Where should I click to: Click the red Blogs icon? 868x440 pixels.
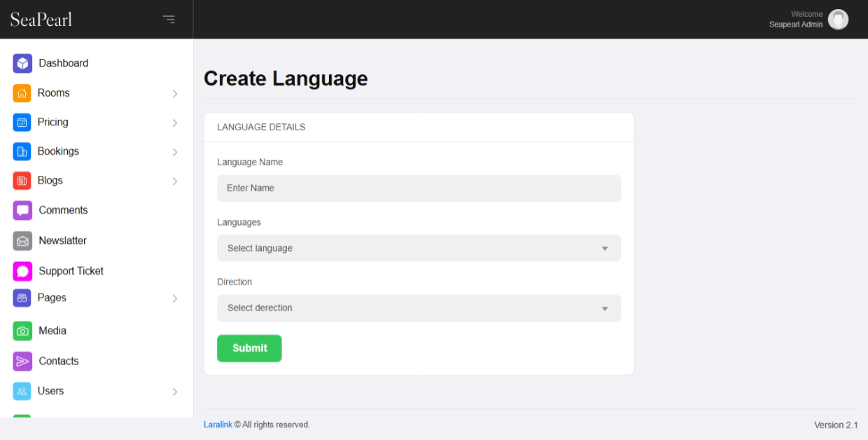[22, 181]
